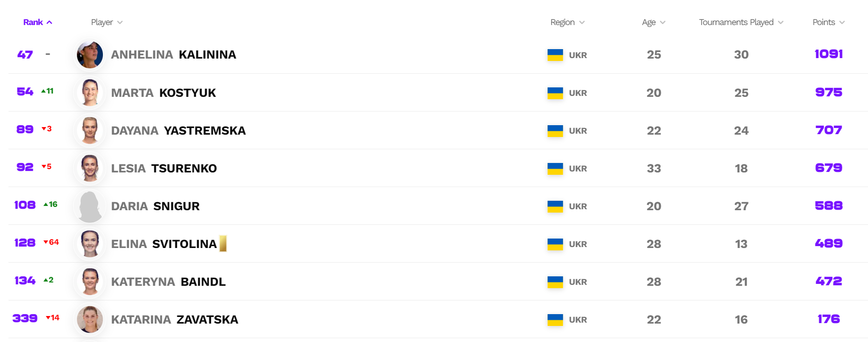Expand the Region filter chevron
The image size is (868, 342).
coord(582,22)
